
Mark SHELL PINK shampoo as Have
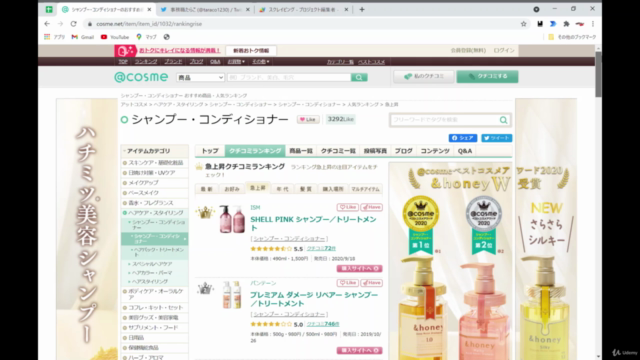(371, 207)
